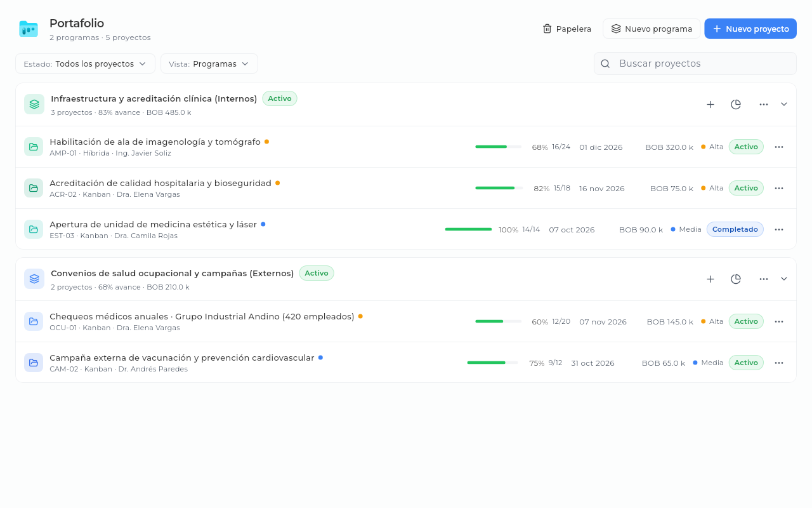Viewport: 812px width, 508px height.
Task: Click the Completado status badge of EST-03
Action: [x=735, y=229]
